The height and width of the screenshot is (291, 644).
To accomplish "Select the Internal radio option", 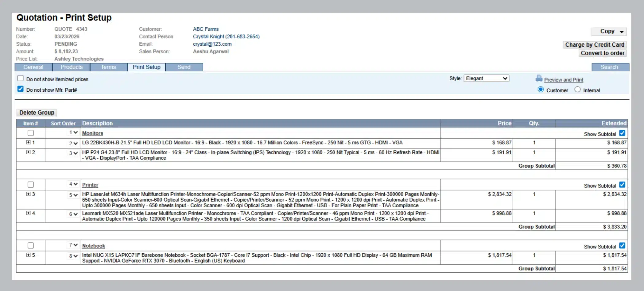I will (577, 90).
